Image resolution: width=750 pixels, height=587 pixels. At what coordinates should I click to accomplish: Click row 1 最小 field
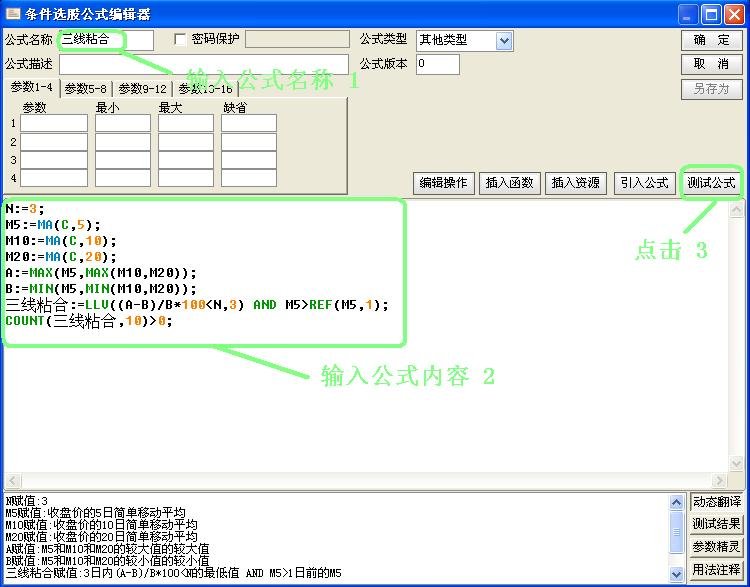[x=122, y=123]
